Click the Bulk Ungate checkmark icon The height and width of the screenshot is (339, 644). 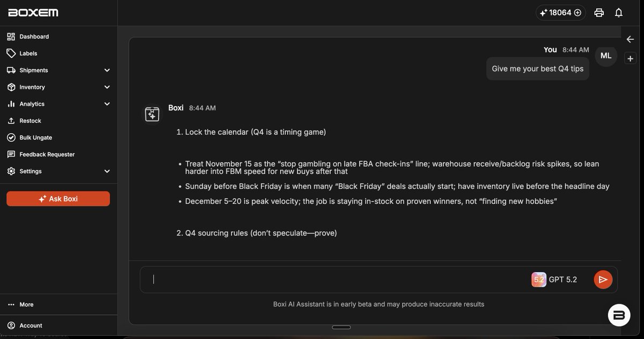pyautogui.click(x=11, y=137)
